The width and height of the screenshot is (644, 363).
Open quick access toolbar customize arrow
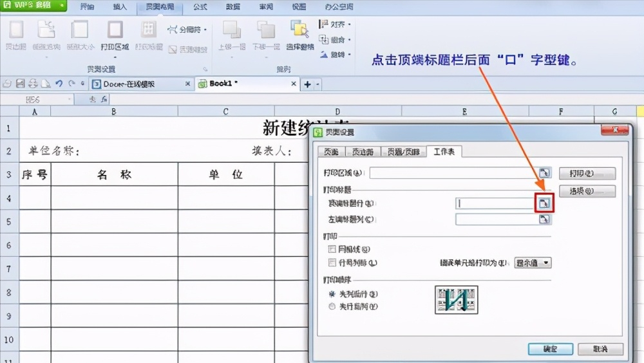click(x=82, y=84)
